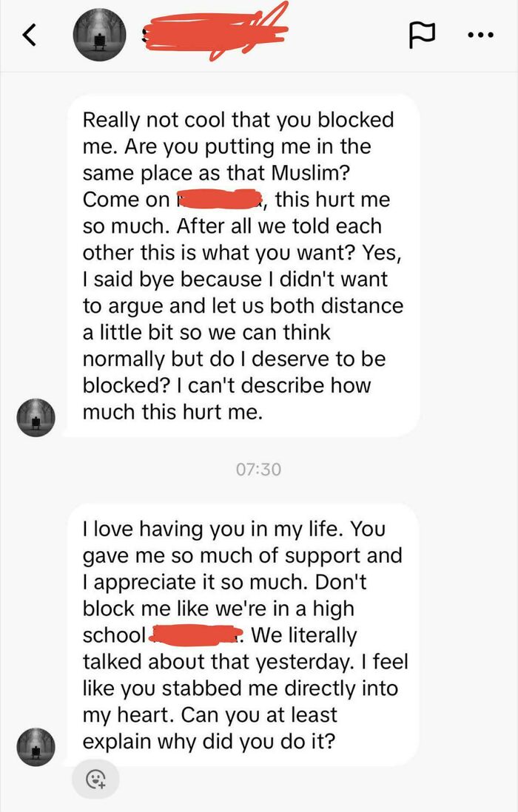Tap the flag icon to report the conversation
This screenshot has height=812, width=518.
tap(423, 34)
